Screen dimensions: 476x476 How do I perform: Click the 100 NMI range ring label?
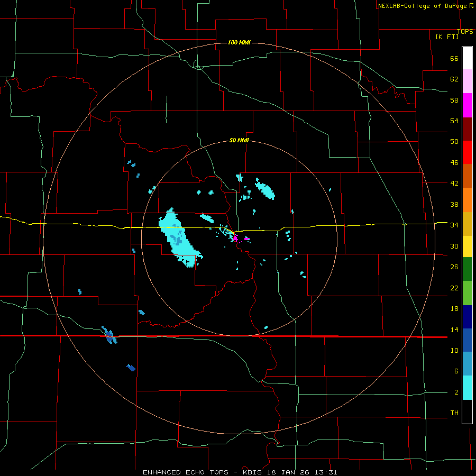239,42
